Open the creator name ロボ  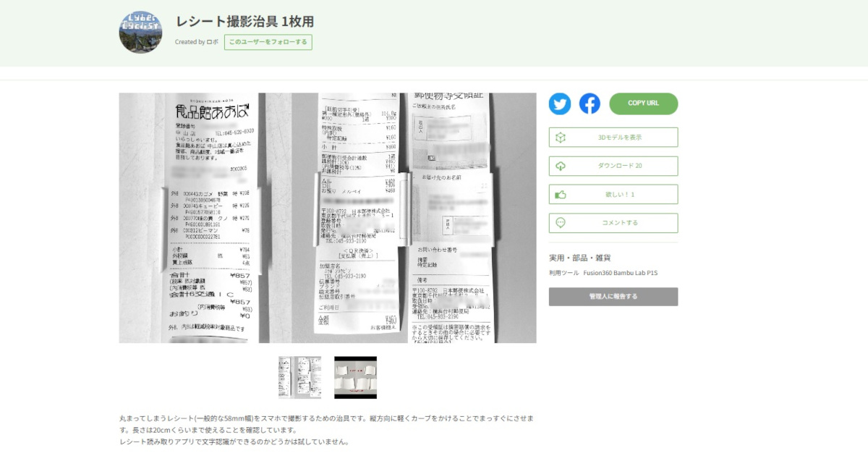213,42
